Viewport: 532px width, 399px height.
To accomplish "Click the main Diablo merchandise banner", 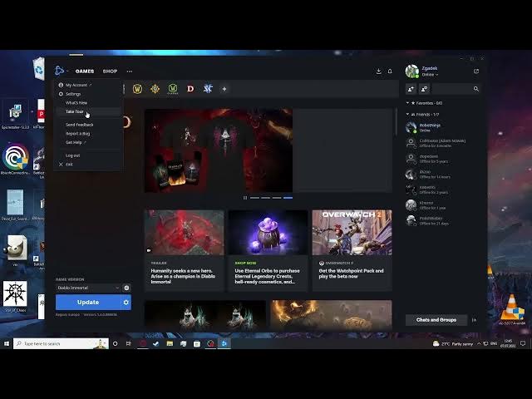I will pos(219,150).
